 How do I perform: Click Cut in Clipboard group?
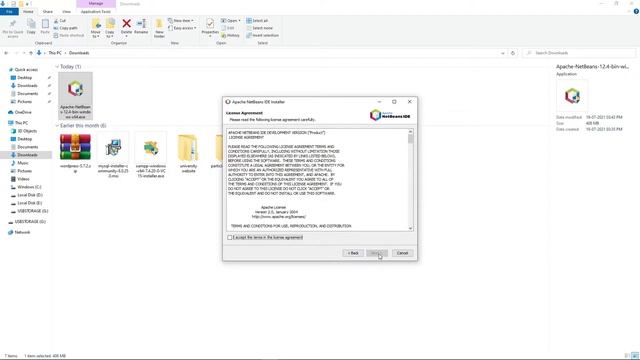click(x=60, y=20)
